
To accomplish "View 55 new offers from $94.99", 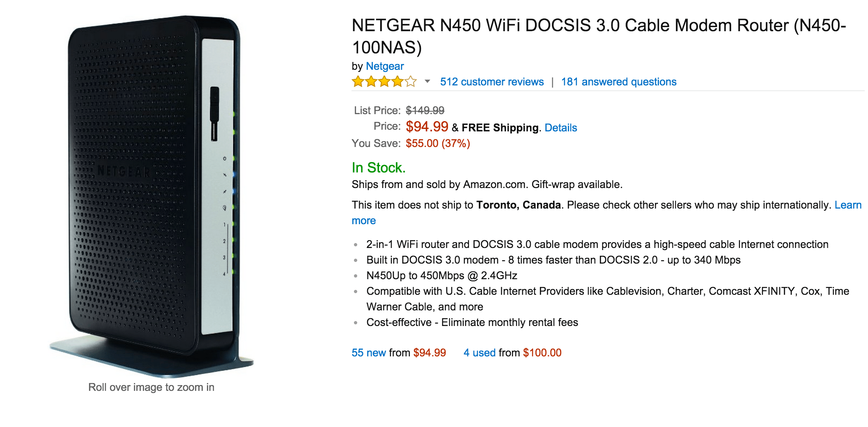I will 368,353.
